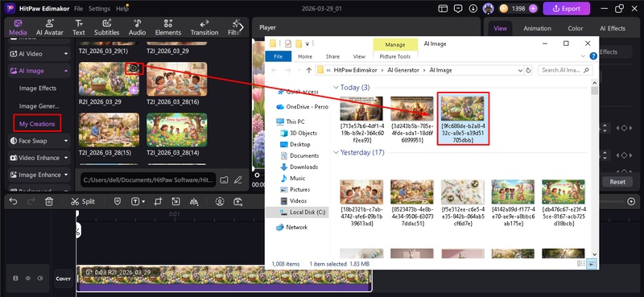Open the Subtitles tool tab
The image size is (644, 297).
point(107,27)
